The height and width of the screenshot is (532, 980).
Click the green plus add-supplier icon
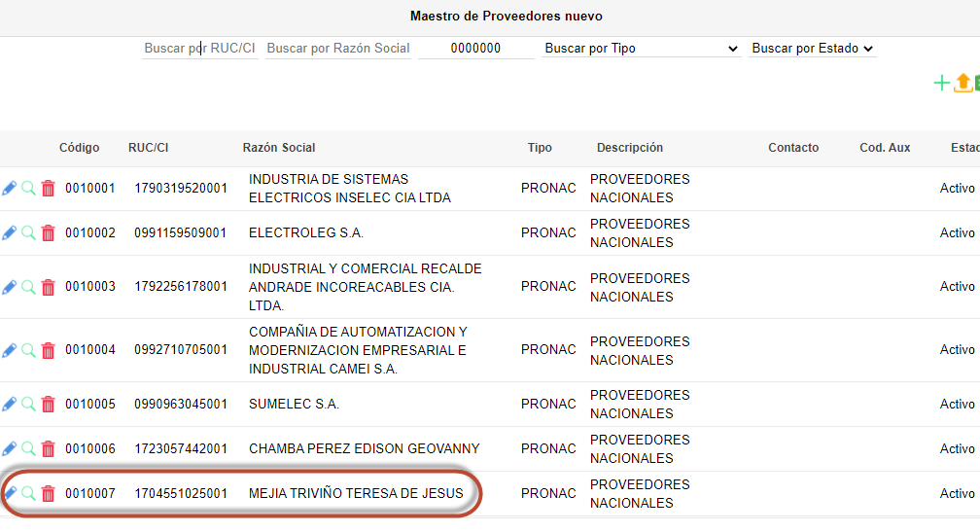[x=941, y=84]
